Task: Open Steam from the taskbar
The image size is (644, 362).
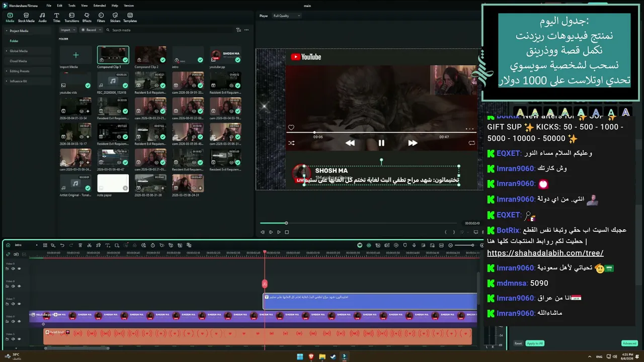Action: [x=333, y=357]
